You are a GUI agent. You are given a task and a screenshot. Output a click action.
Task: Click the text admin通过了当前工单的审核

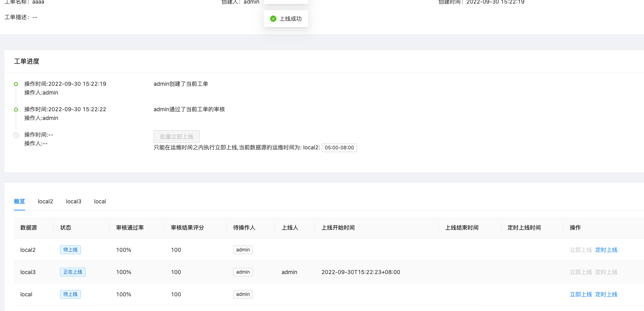pyautogui.click(x=189, y=109)
